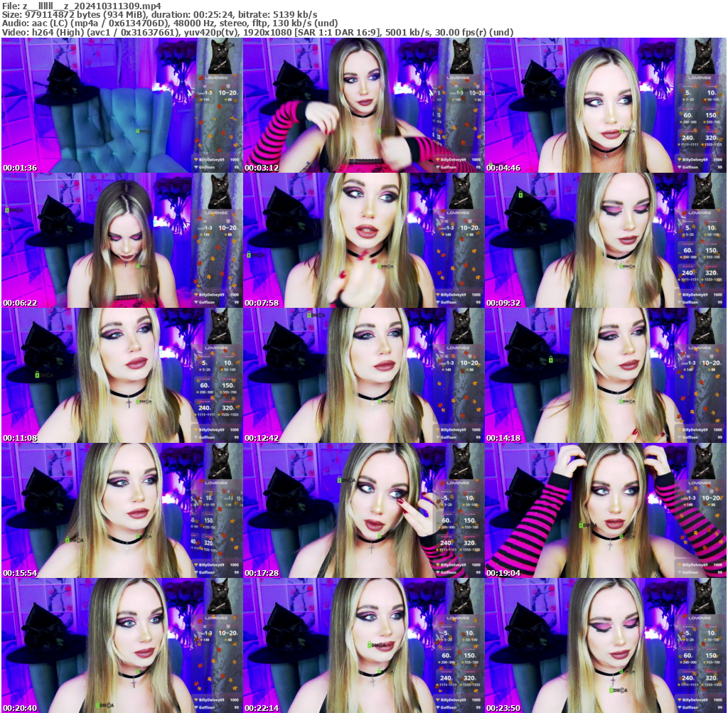Toggle the green lock indicator in the 00:06:22 frame
This screenshot has width=728, height=713.
tap(7, 209)
